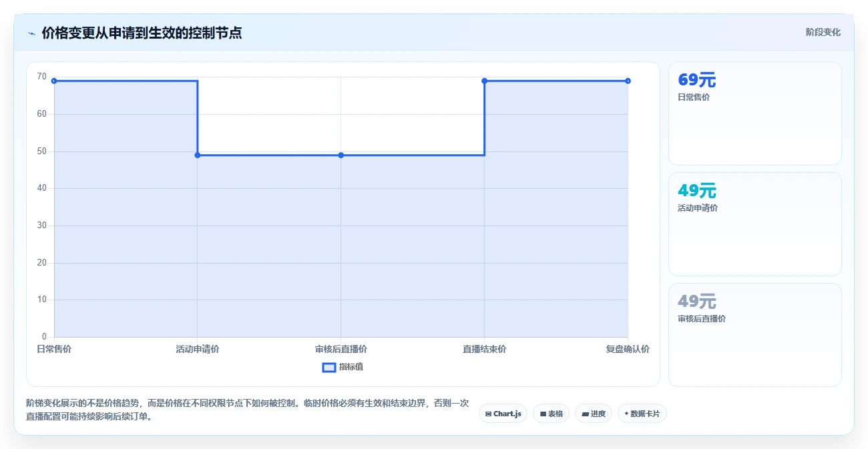Click the 活动申请价 data point at 49
The height and width of the screenshot is (449, 868).
point(198,155)
